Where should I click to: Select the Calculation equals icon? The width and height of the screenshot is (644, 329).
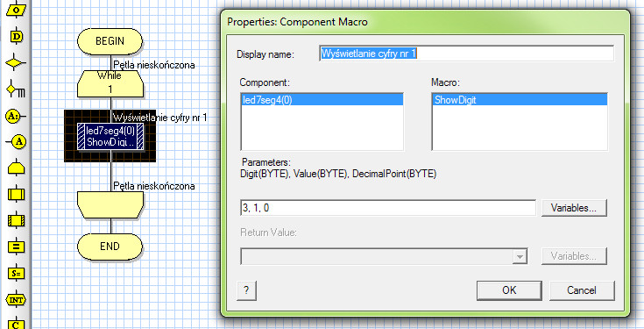[16, 247]
